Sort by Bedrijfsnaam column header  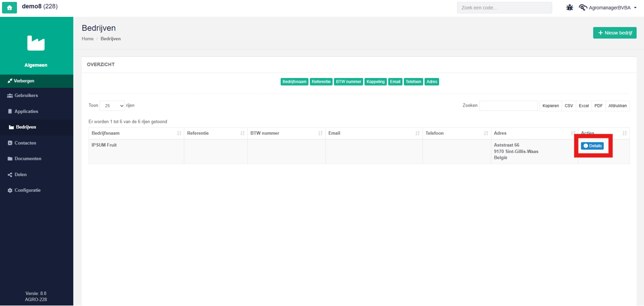[136, 133]
